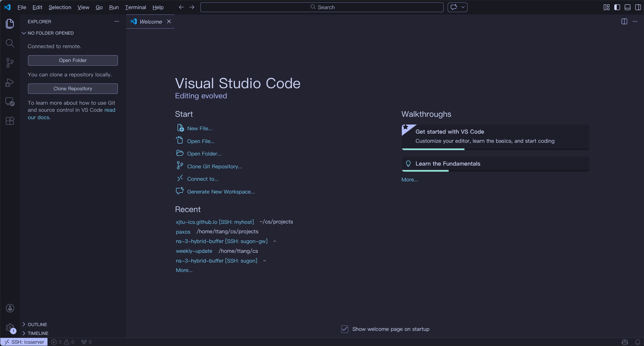Open recent project paxos

point(183,232)
